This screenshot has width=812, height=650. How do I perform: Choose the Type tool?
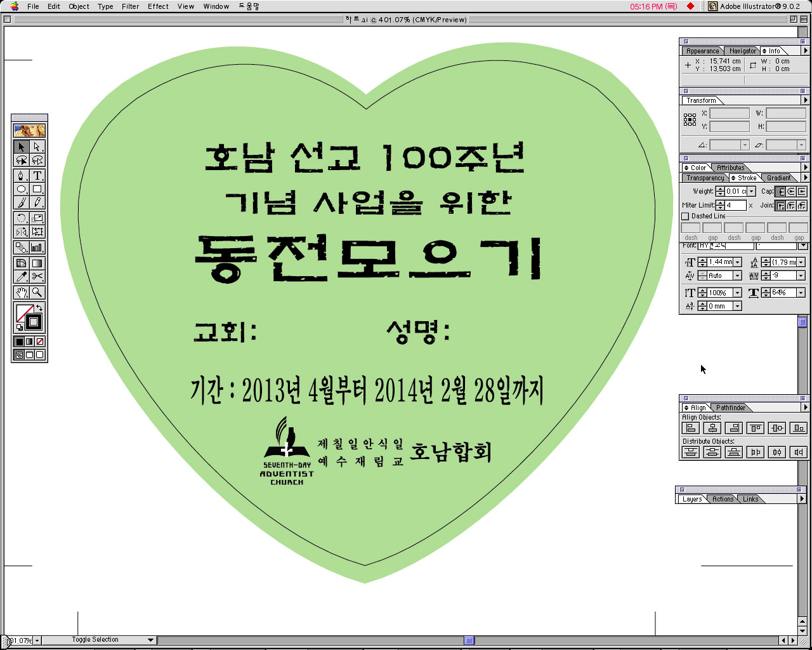pos(37,176)
